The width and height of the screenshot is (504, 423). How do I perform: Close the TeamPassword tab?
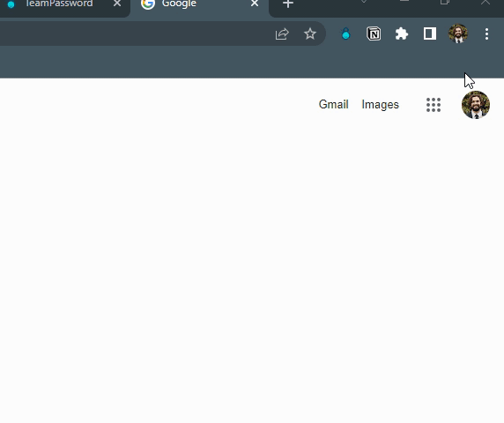[x=117, y=4]
